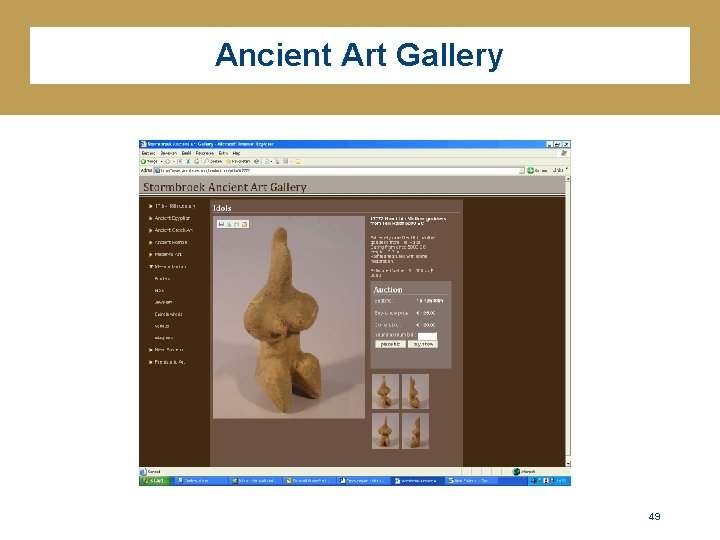Open the Bestand menu in browser
This screenshot has height=540, width=720.
click(148, 153)
